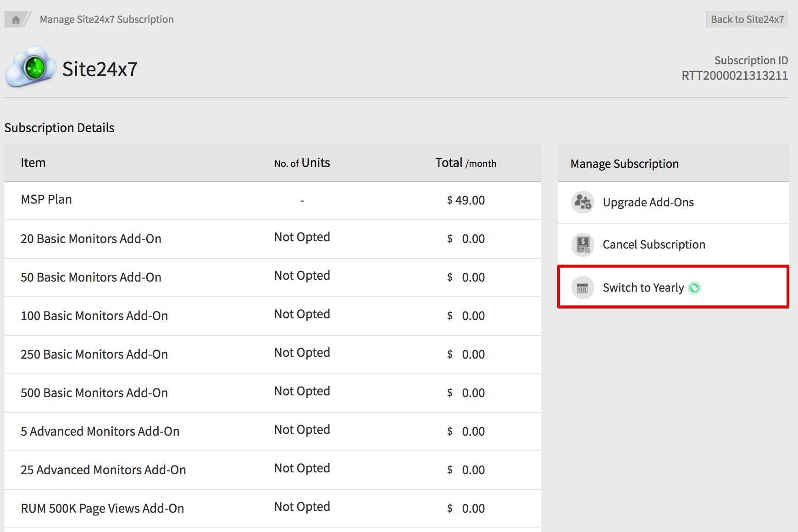Click the 20 Basic Monitors Add-On item
The width and height of the screenshot is (798, 532).
click(x=91, y=239)
